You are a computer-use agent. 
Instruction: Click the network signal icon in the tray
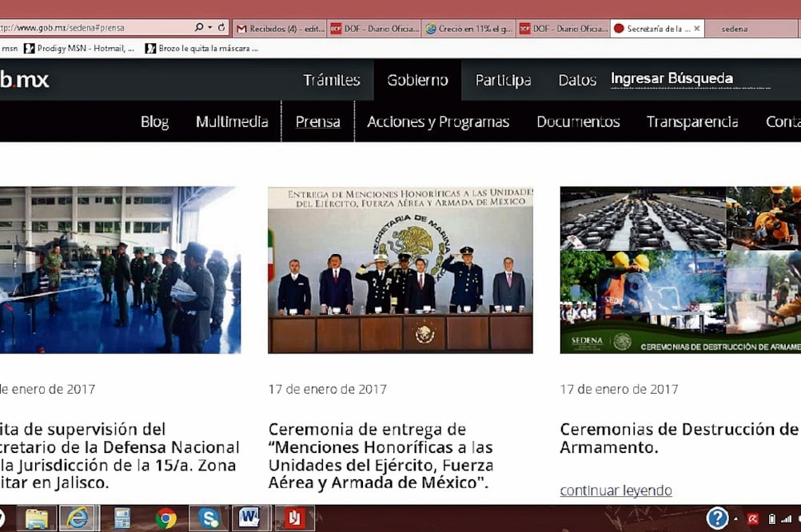(x=787, y=520)
